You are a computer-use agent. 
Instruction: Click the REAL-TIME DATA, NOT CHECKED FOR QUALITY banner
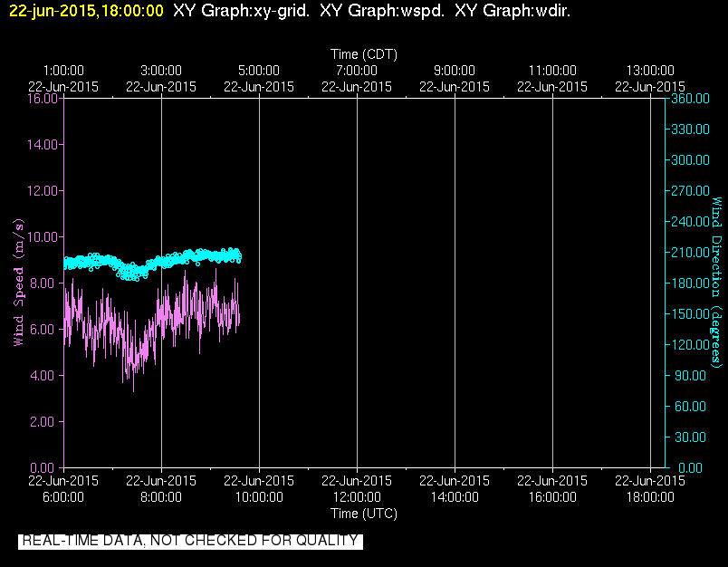click(x=190, y=541)
